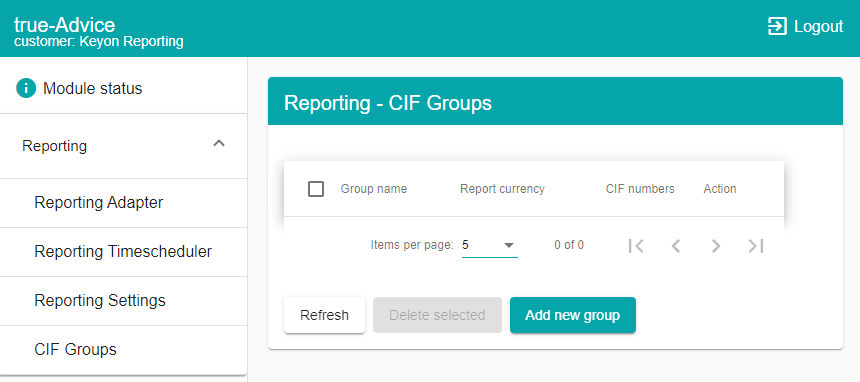Click the Logout text link
Viewport: 860px width, 382px height.
point(818,26)
